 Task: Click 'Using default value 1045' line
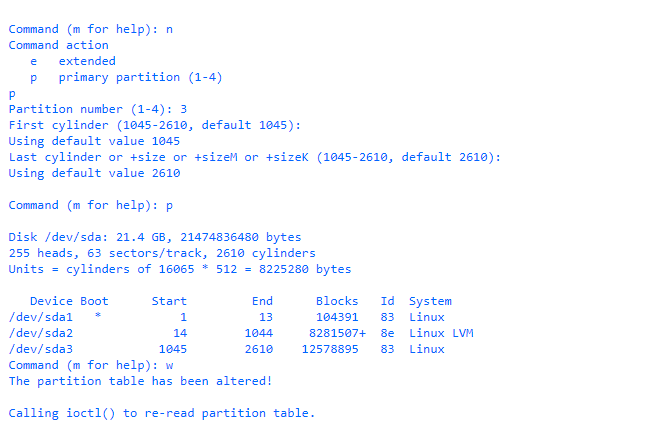point(94,141)
